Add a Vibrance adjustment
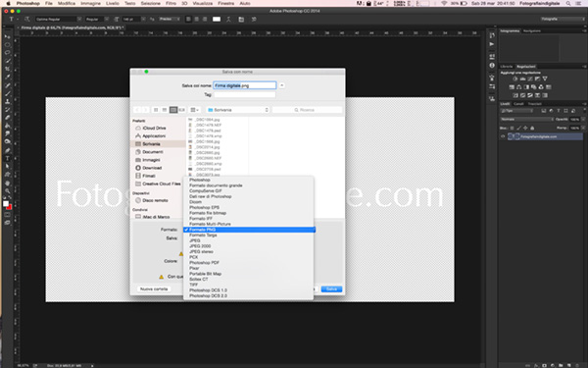The image size is (588, 368). [545, 79]
